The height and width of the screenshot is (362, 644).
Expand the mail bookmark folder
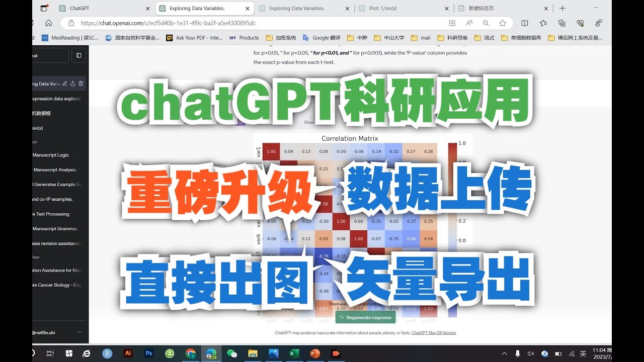point(421,38)
